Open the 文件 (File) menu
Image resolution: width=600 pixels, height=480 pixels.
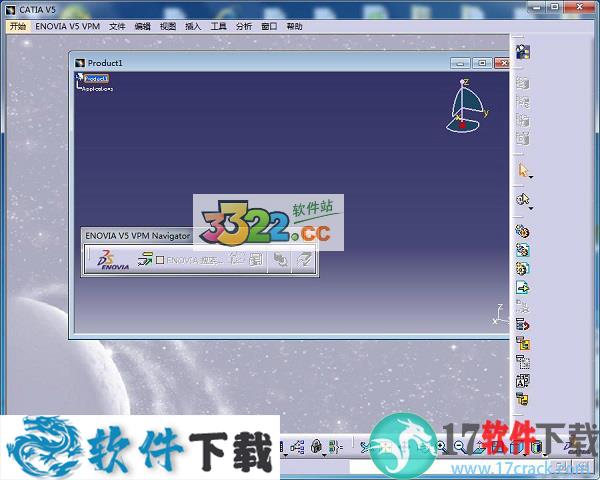coord(117,26)
